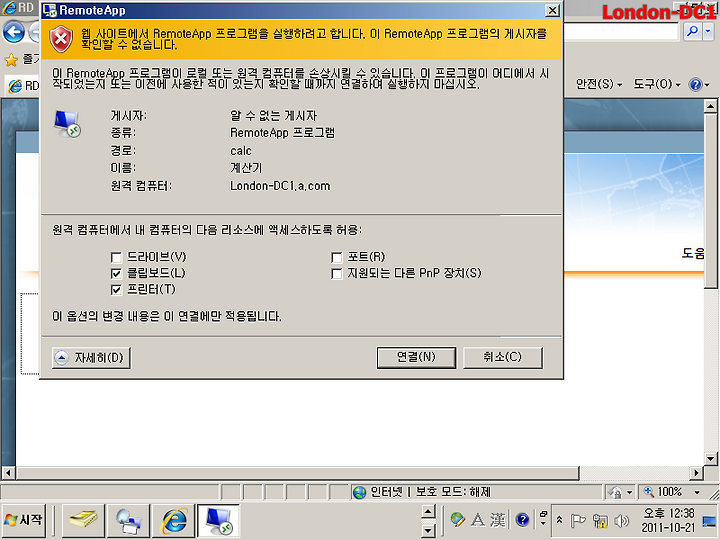Viewport: 720px width, 540px height.
Task: Click the RemoteApp dialog title bar icon
Action: click(49, 11)
